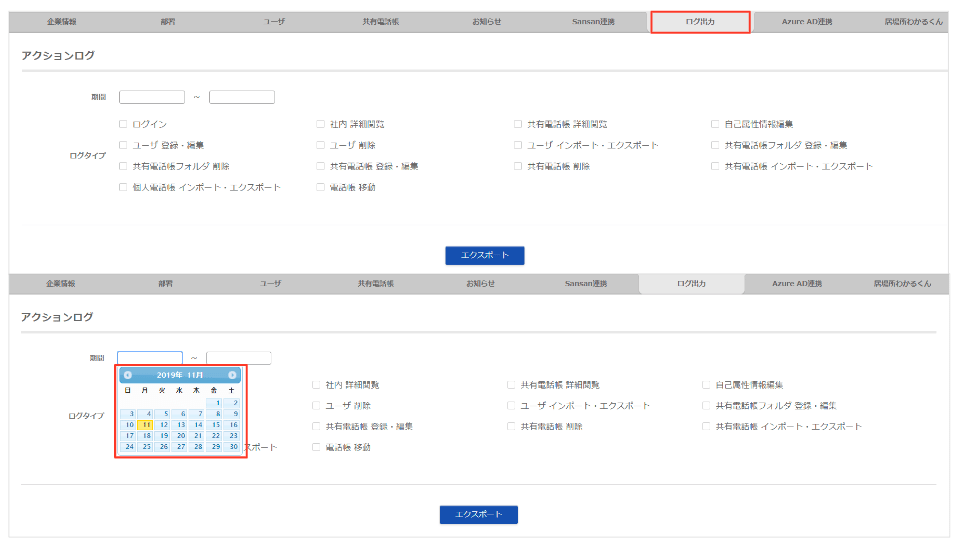Select day 3 in the November calendar
Screen dimensions: 960x540
[x=128, y=414]
